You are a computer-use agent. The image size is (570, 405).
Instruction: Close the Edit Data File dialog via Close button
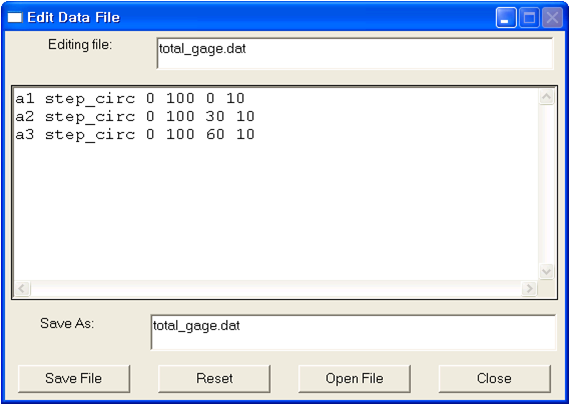pyautogui.click(x=494, y=378)
